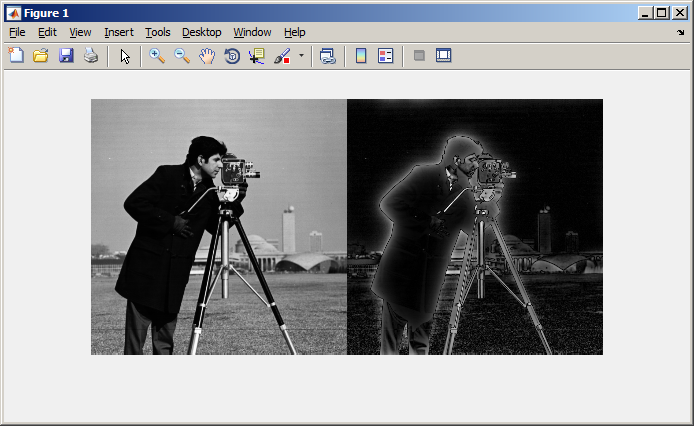The width and height of the screenshot is (694, 426).
Task: Open the Tools menu
Action: 157,32
